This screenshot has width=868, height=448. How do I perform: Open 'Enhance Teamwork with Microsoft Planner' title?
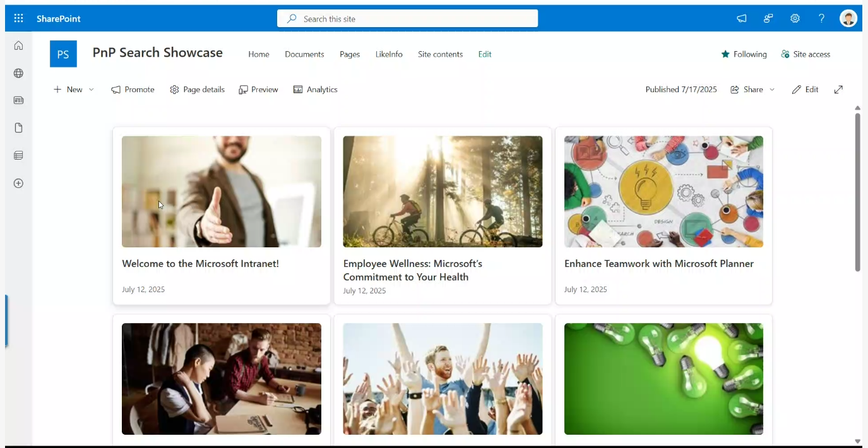pos(659,264)
